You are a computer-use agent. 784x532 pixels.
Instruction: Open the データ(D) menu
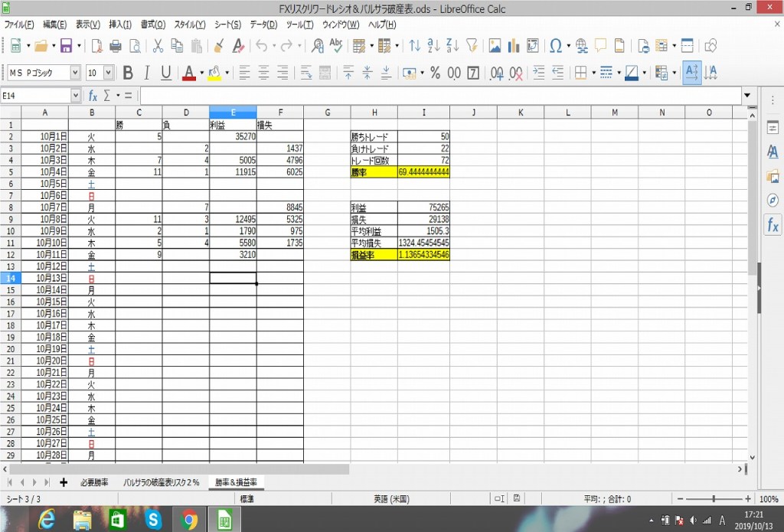[x=264, y=24]
